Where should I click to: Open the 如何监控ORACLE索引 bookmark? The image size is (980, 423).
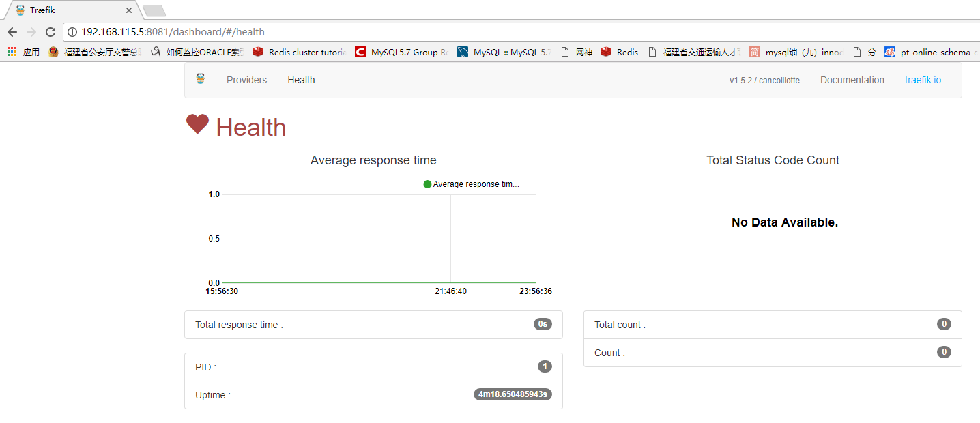[197, 52]
